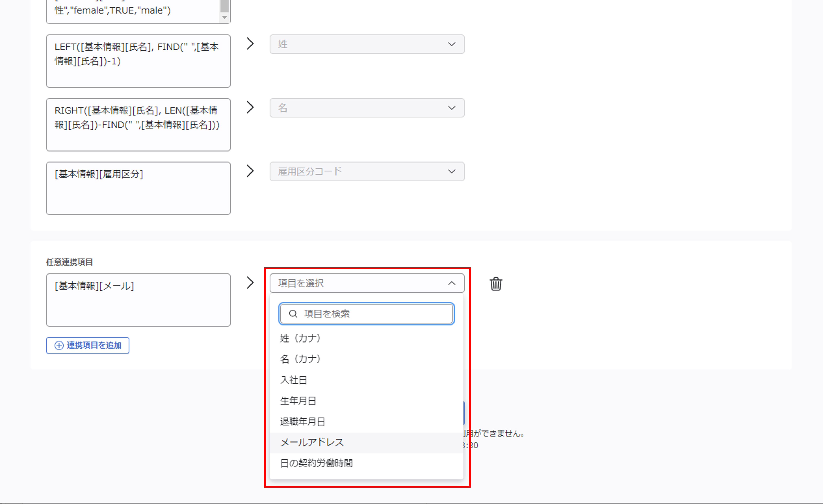Select メールアドレス option

point(366,443)
